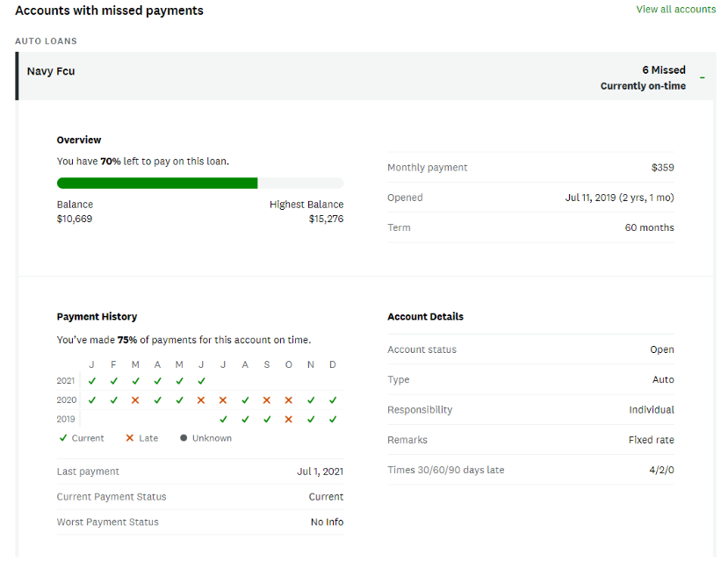The height and width of the screenshot is (569, 728).
Task: Collapse the Navy Fcu account section
Action: pos(703,78)
